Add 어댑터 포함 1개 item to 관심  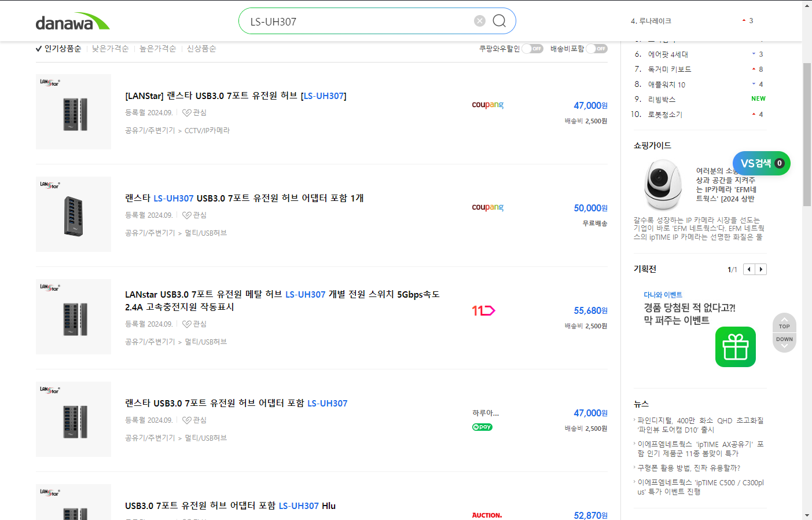tap(194, 215)
